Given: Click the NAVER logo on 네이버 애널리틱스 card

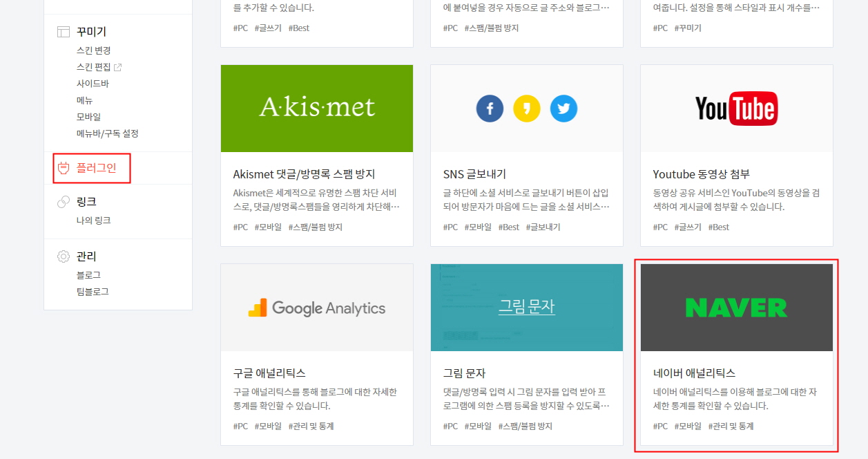Looking at the screenshot, I should click(x=735, y=308).
